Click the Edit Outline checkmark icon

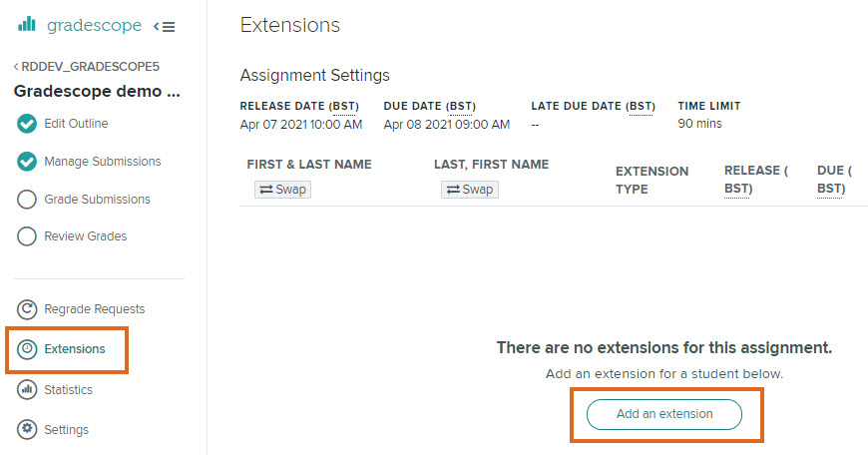(x=28, y=124)
